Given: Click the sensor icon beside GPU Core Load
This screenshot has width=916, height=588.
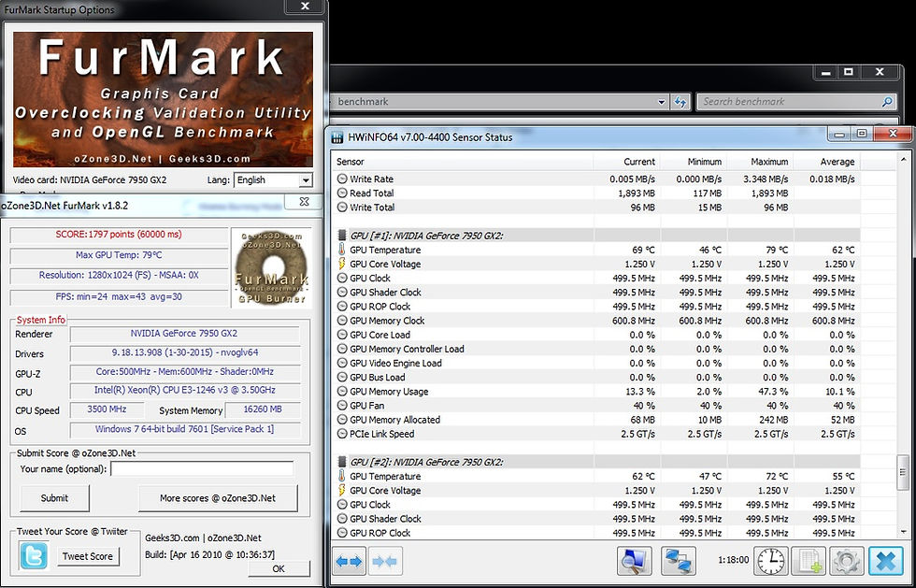Looking at the screenshot, I should pos(342,335).
